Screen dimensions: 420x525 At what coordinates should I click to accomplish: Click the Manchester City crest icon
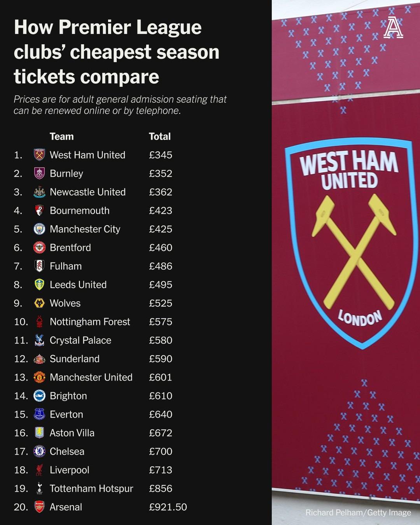(x=39, y=229)
